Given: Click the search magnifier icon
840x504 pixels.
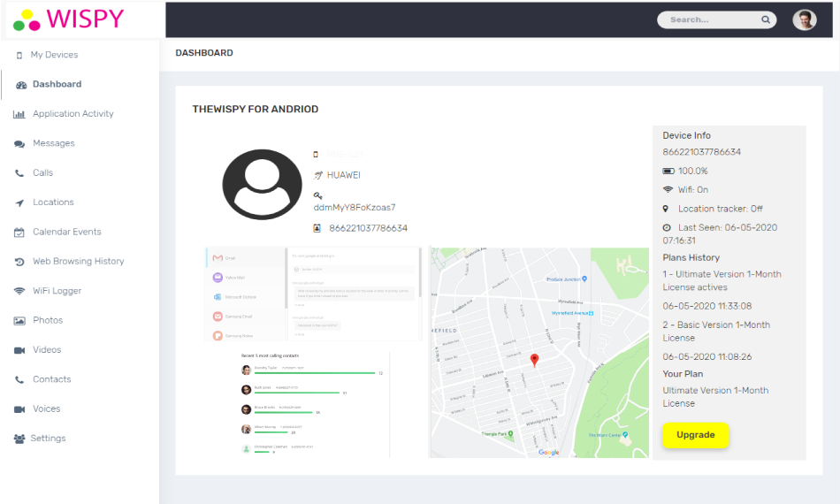Looking at the screenshot, I should (766, 19).
